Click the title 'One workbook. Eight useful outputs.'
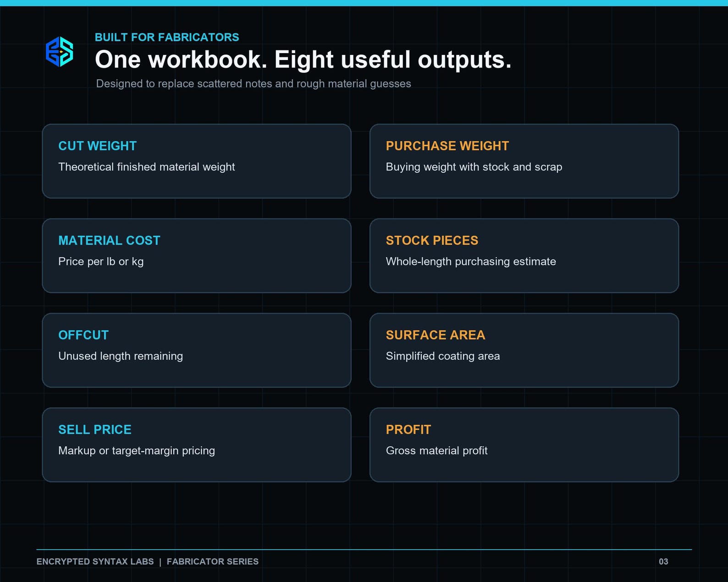Viewport: 728px width, 582px height. click(303, 60)
